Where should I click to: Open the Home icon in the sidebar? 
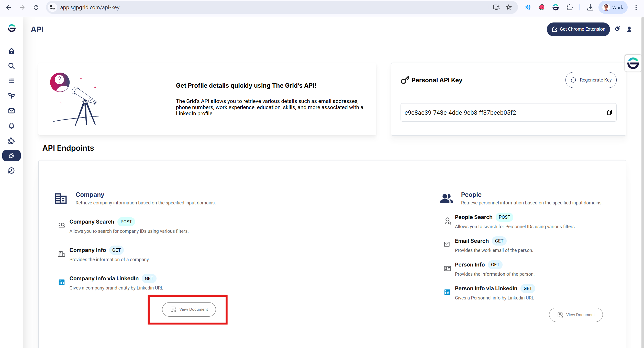(12, 51)
